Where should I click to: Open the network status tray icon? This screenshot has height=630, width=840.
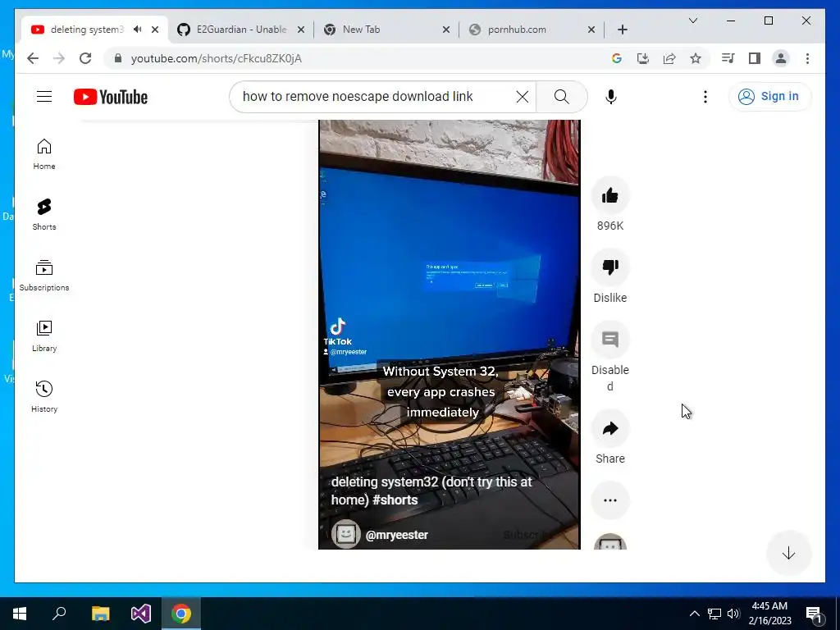pos(714,614)
